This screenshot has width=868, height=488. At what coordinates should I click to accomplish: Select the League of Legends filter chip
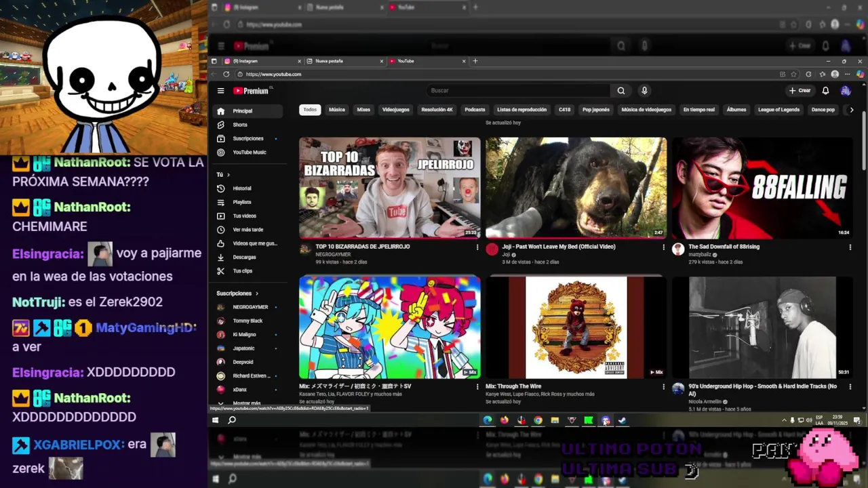[x=778, y=110]
